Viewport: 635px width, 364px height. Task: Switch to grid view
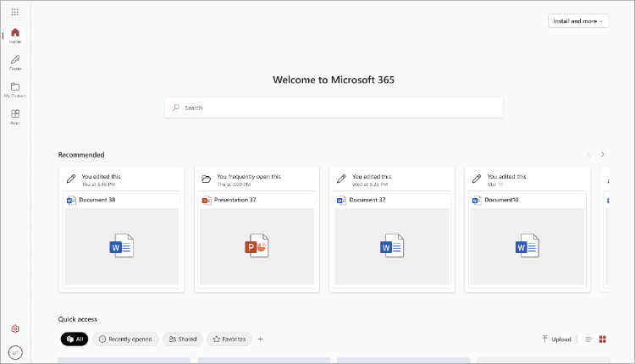[x=603, y=339]
